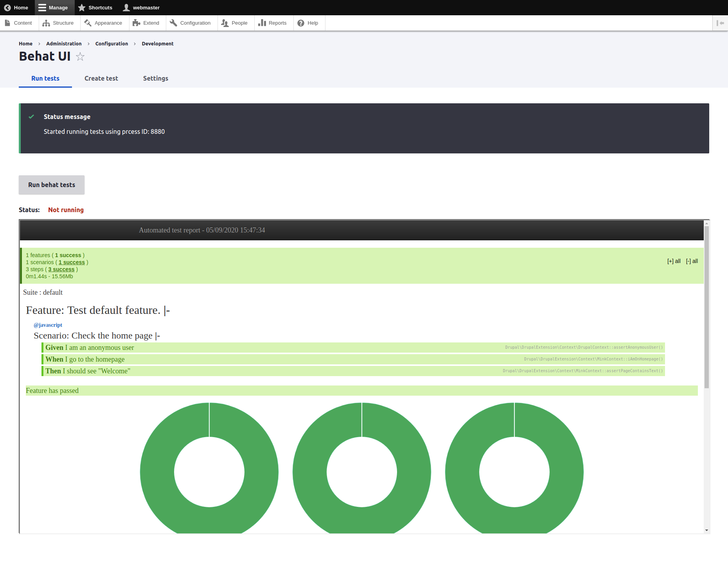Click the webmaster user icon
728x571 pixels.
tap(126, 7)
